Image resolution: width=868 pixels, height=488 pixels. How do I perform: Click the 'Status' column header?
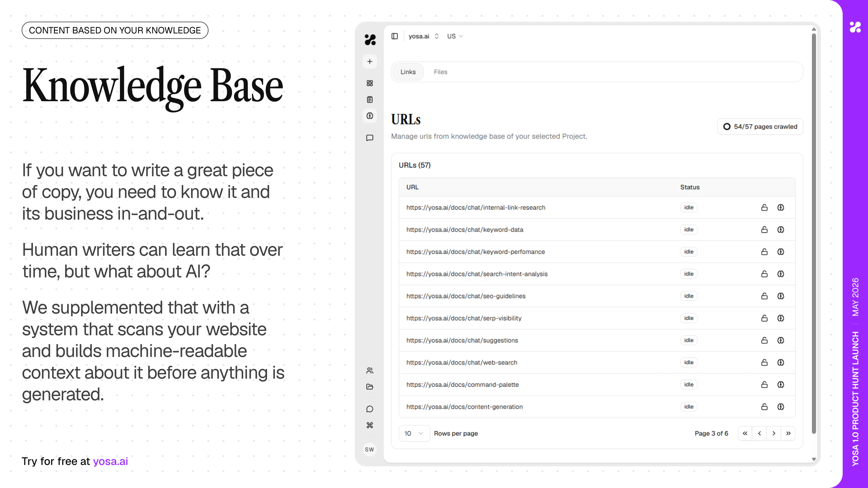click(x=690, y=187)
